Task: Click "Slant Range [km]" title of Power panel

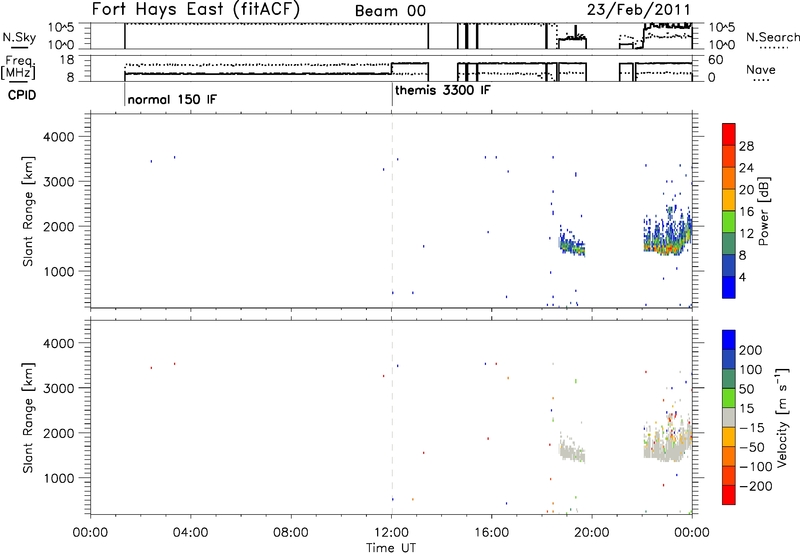Action: (x=29, y=211)
